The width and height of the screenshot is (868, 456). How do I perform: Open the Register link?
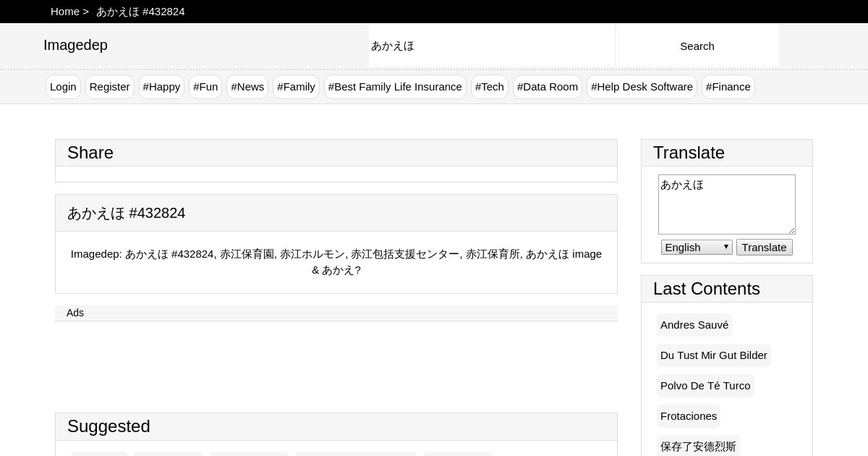coord(110,87)
